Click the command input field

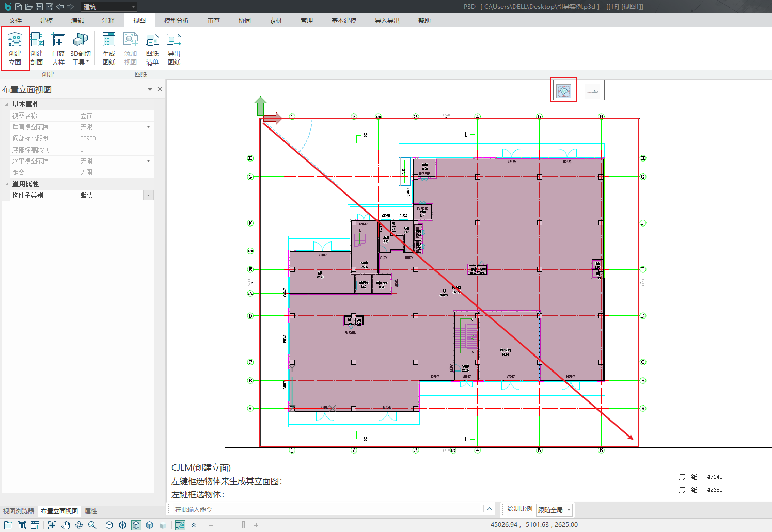[x=325, y=509]
